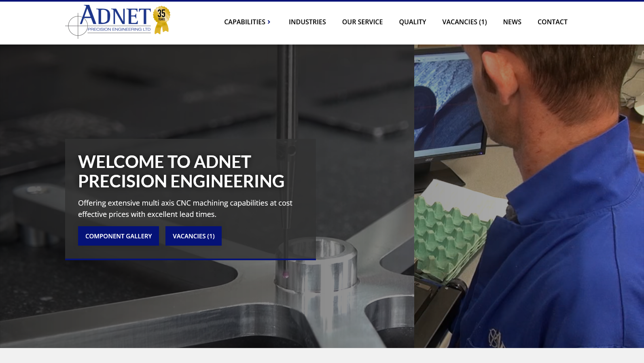644x363 pixels.
Task: Click the blue Vacancies (1) hero button
Action: click(x=193, y=236)
